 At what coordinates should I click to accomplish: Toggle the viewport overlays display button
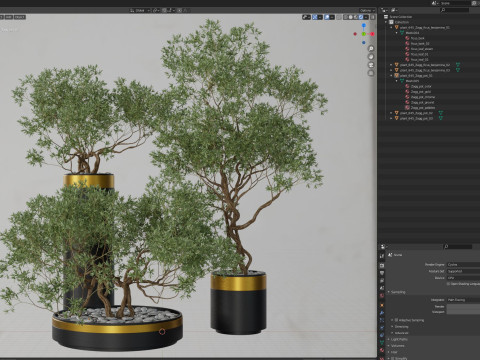click(327, 17)
